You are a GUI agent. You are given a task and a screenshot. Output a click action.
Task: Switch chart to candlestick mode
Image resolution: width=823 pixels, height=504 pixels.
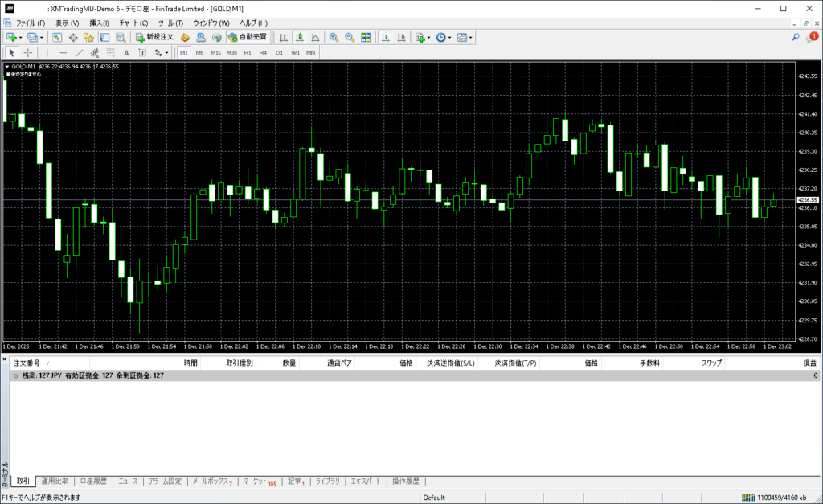299,37
